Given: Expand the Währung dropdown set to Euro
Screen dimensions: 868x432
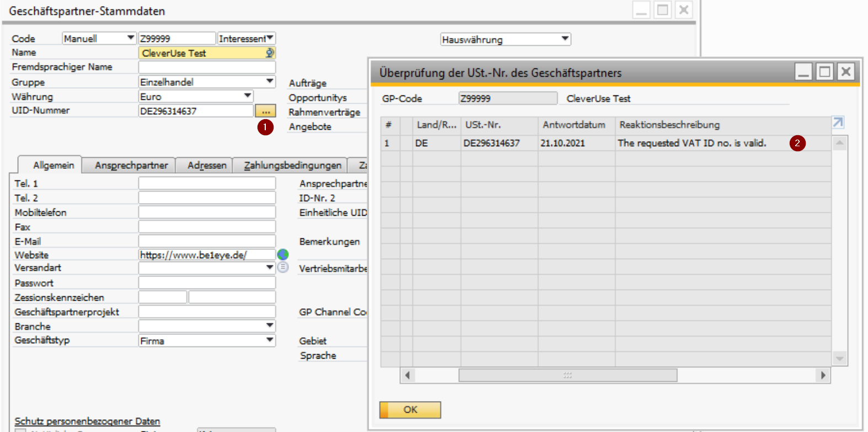Looking at the screenshot, I should point(248,96).
